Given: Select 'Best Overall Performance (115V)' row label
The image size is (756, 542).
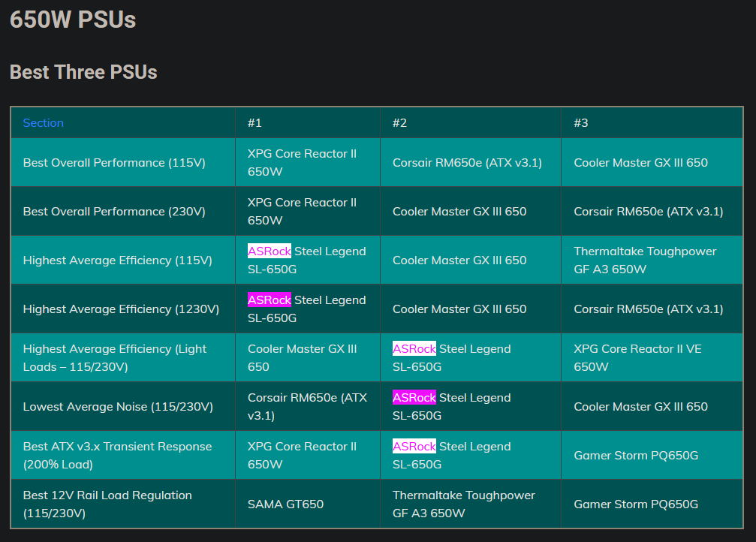Looking at the screenshot, I should [114, 162].
